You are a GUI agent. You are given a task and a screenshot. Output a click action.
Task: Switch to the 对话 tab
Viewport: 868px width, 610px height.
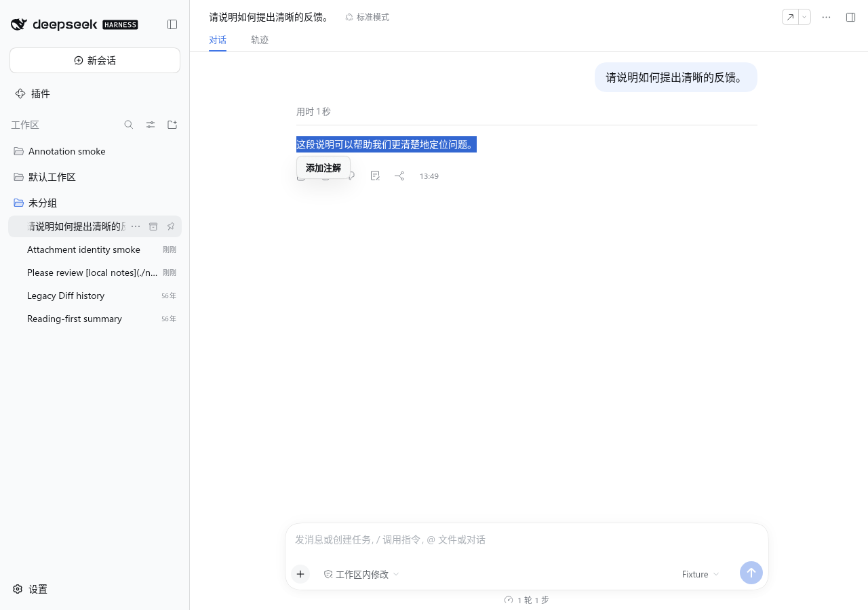point(218,40)
